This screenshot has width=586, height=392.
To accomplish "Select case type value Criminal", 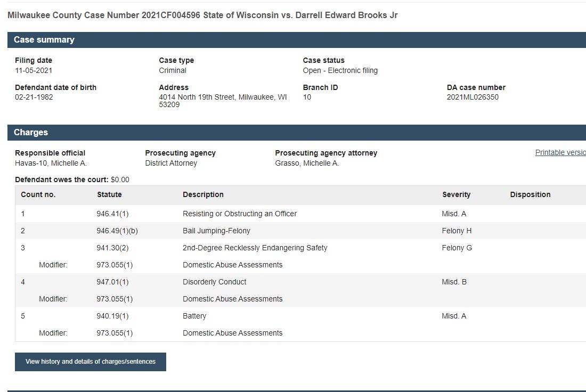I will click(x=173, y=70).
